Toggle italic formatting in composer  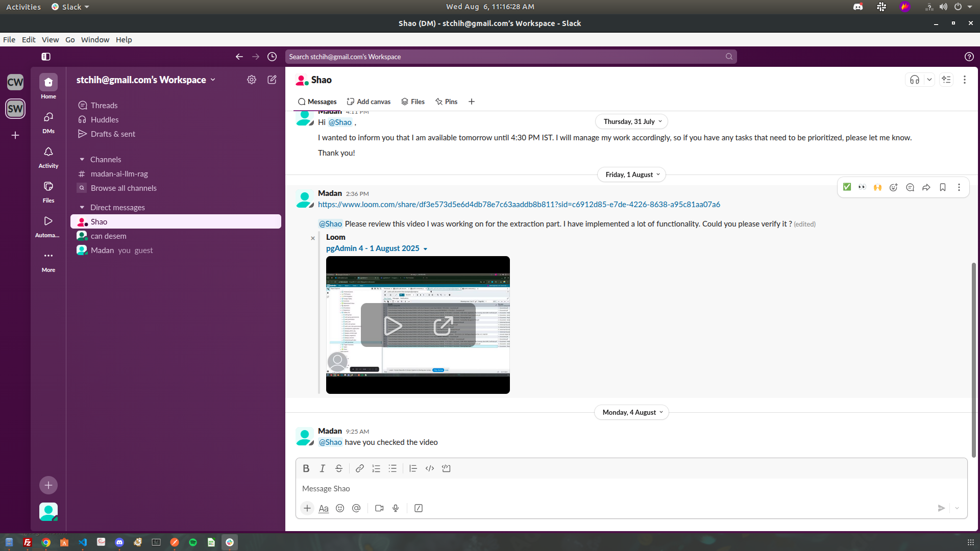[323, 468]
